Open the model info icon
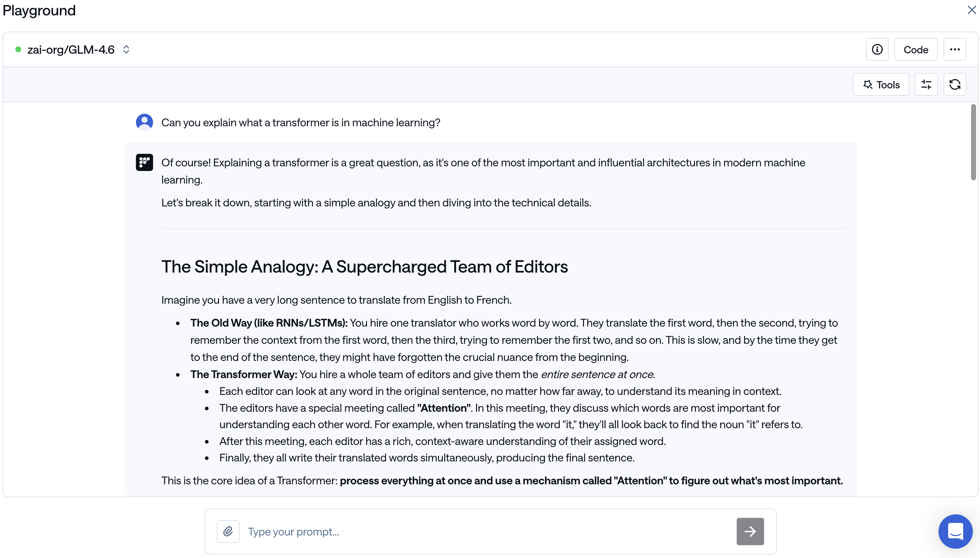 (877, 49)
